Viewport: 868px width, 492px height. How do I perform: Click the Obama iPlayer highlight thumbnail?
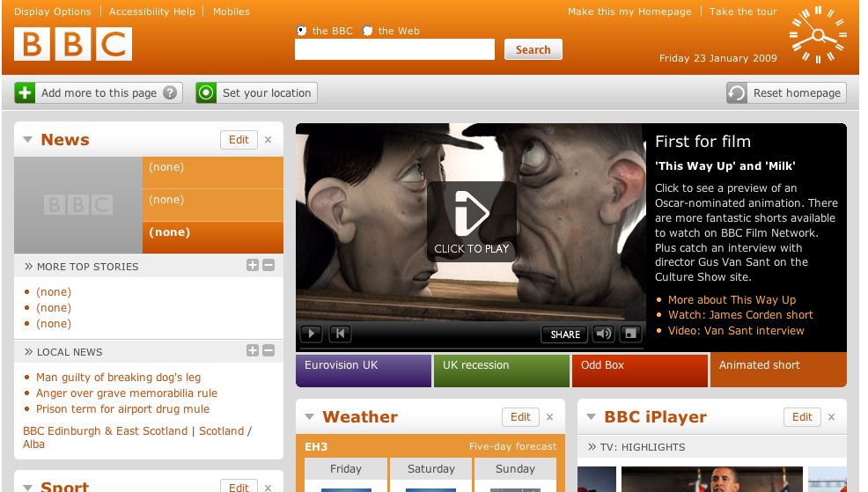click(712, 480)
